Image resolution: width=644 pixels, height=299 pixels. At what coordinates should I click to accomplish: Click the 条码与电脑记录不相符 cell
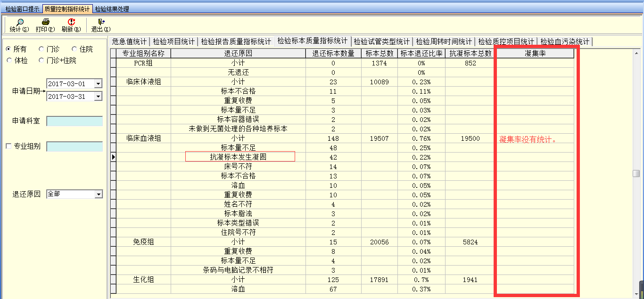[238, 270]
